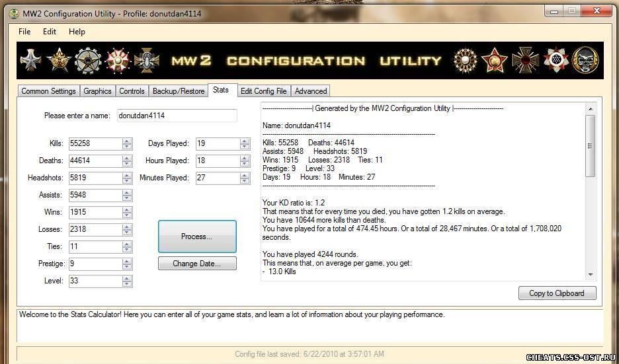
Task: Increase the Days Played value
Action: coord(245,141)
